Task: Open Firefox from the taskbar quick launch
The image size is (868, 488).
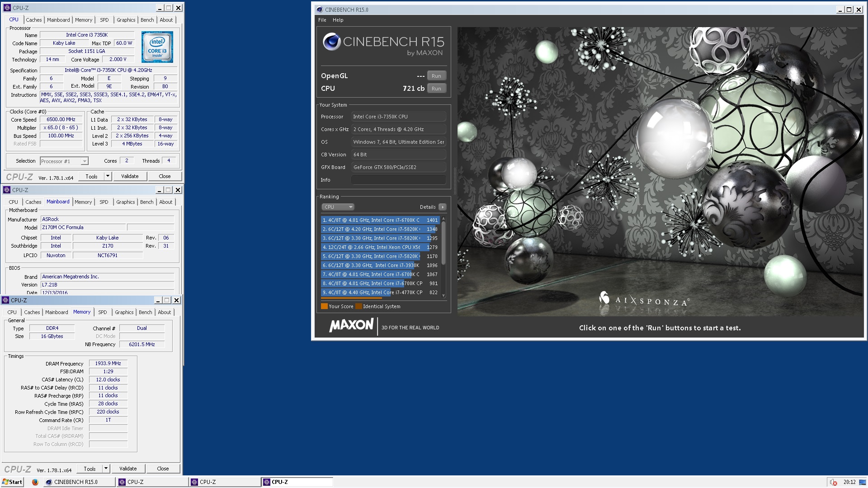Action: coord(35,482)
